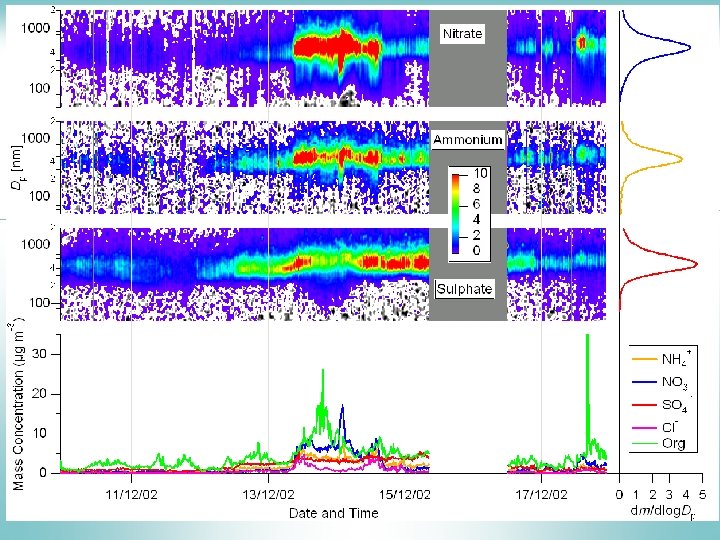720x540 pixels.
Task: Click the magenta Cl- legend line
Action: tap(644, 428)
